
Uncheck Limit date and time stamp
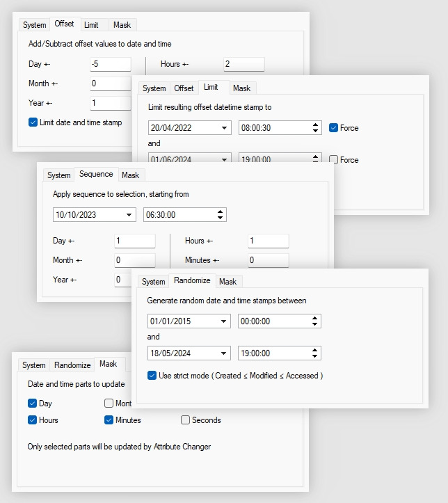(33, 122)
